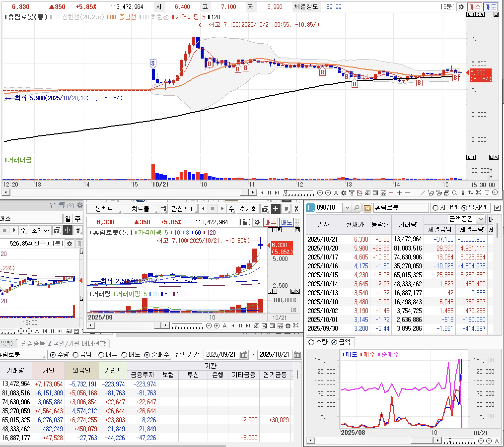Open the 봉차트 dropdown button
The height and width of the screenshot is (447, 504).
(x=104, y=209)
